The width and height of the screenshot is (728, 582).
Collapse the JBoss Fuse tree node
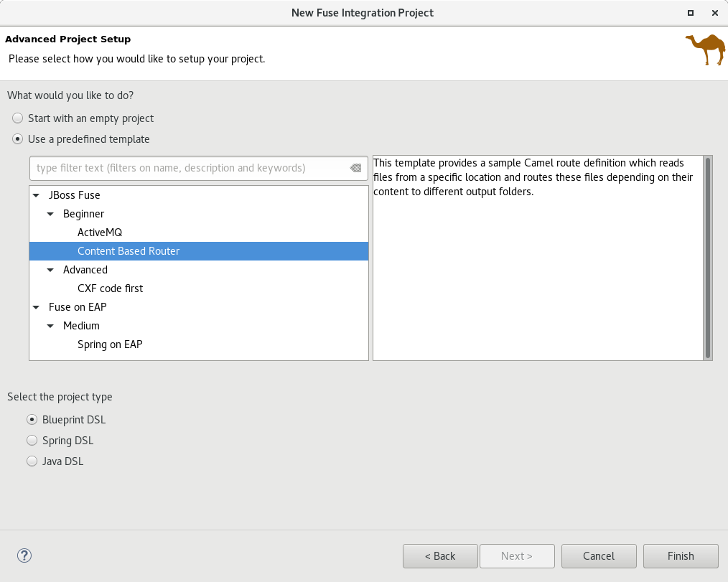pos(36,195)
